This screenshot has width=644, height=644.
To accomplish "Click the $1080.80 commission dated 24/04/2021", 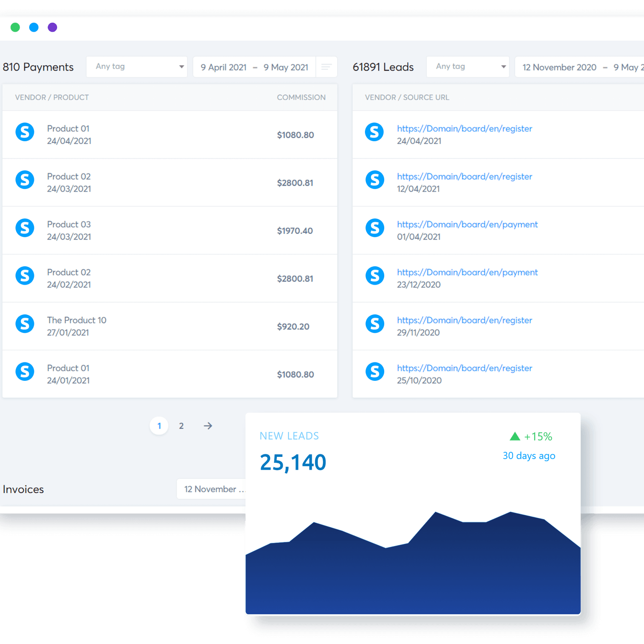I will pyautogui.click(x=295, y=135).
